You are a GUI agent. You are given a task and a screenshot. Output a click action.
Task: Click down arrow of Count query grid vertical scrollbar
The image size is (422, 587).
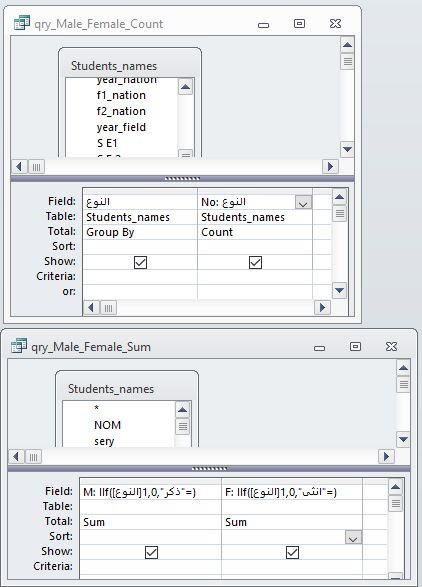click(339, 290)
